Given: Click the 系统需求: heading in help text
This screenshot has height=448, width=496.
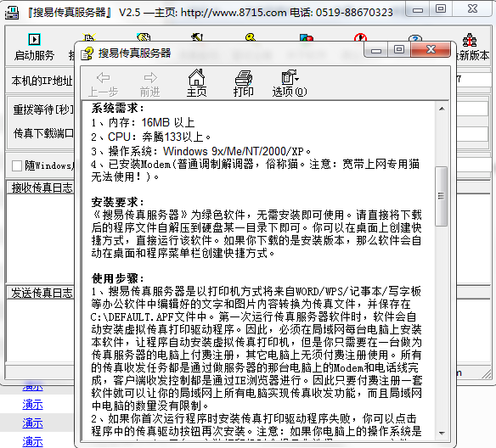Looking at the screenshot, I should point(118,109).
